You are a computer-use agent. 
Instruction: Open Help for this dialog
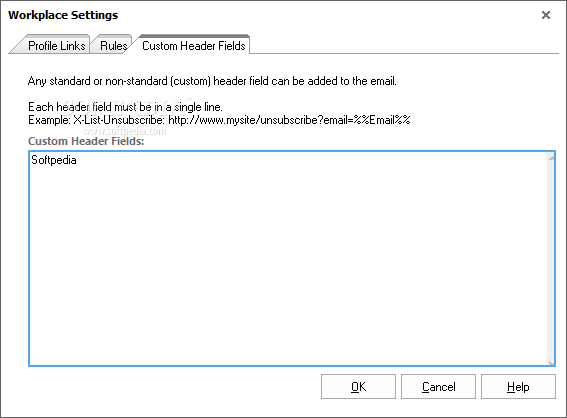click(518, 387)
